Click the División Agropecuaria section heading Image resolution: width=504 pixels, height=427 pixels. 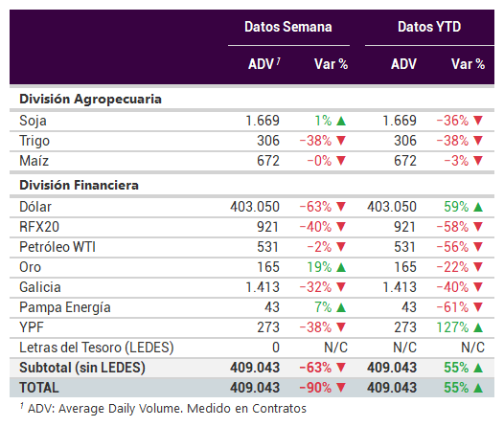(x=90, y=99)
